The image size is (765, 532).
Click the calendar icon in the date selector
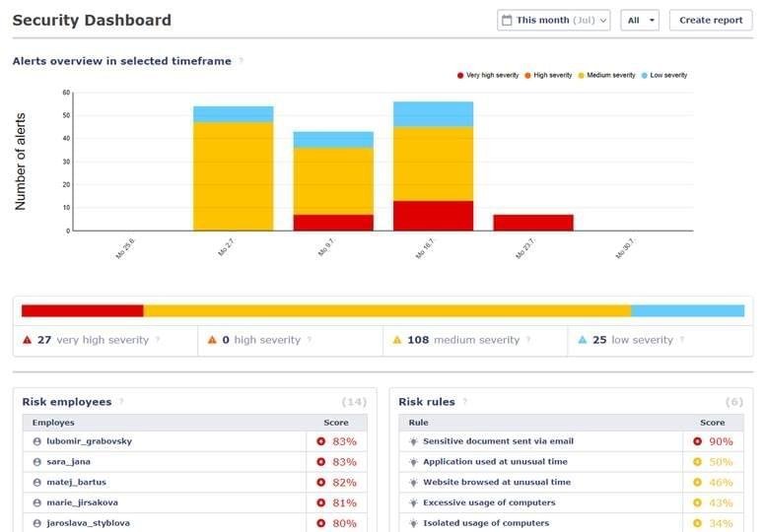click(x=507, y=21)
